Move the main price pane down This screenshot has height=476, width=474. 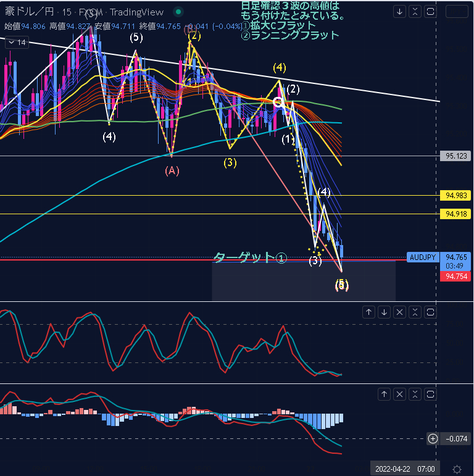(400, 11)
